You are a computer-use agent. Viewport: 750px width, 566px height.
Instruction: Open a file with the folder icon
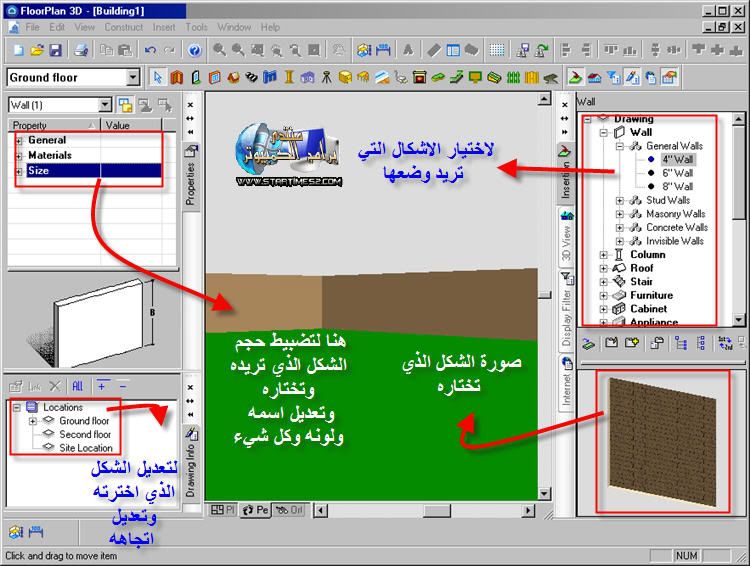coord(37,50)
